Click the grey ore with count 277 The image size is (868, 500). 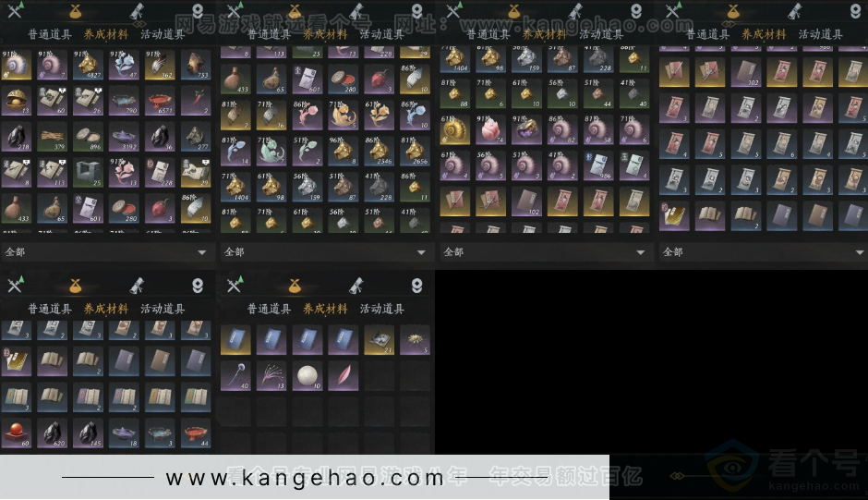pos(196,137)
